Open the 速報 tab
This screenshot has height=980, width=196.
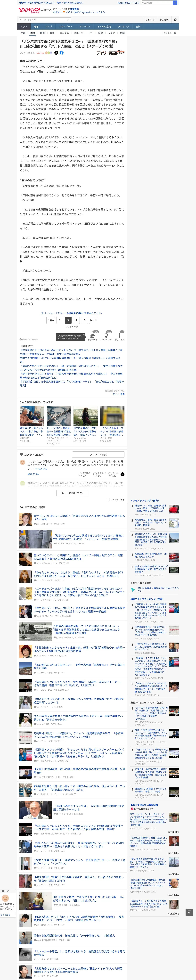36,27
